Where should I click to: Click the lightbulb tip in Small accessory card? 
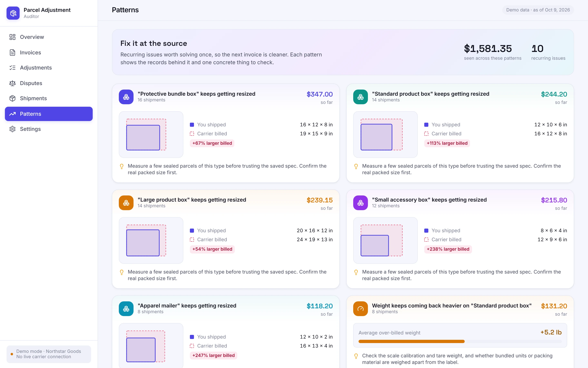pyautogui.click(x=356, y=272)
